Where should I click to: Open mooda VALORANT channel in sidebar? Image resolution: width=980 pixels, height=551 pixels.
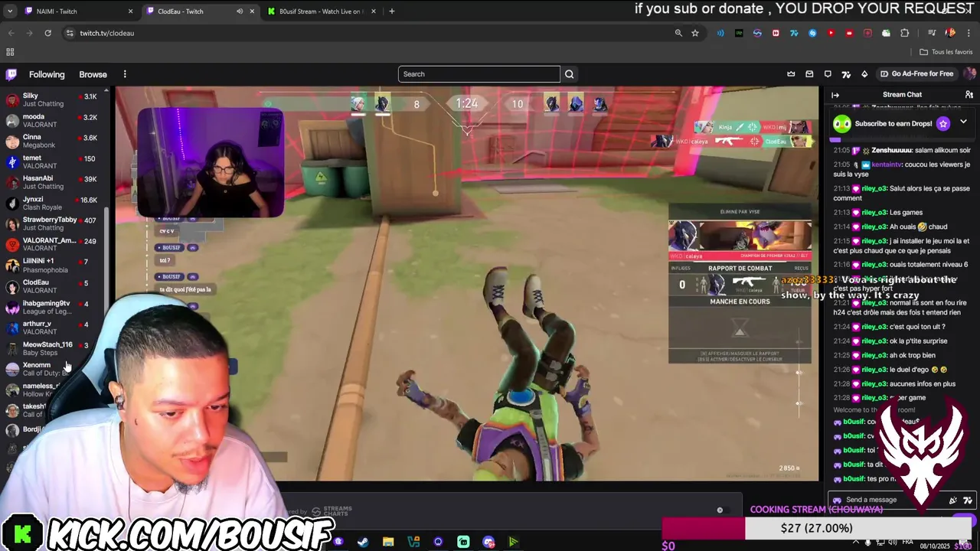point(52,120)
